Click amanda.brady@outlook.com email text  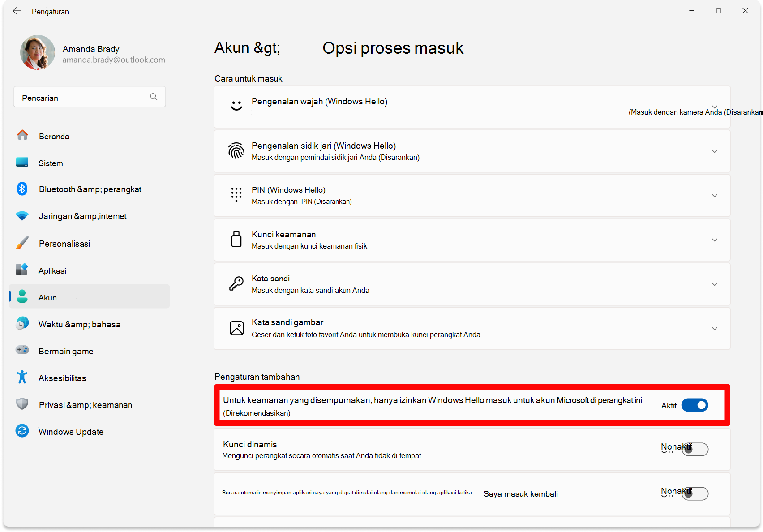114,60
